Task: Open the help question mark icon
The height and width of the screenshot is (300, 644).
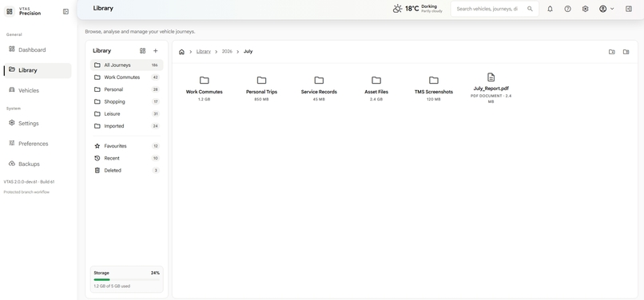Action: click(x=567, y=9)
